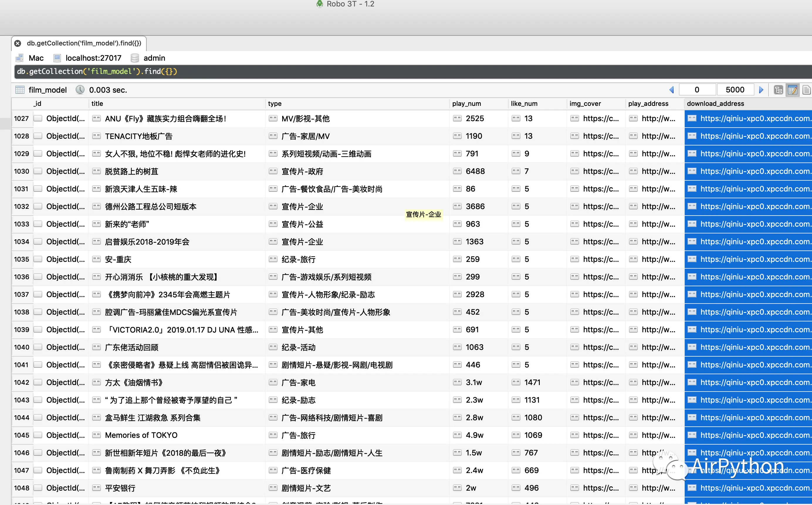Switch to tree view mode icon

(778, 90)
